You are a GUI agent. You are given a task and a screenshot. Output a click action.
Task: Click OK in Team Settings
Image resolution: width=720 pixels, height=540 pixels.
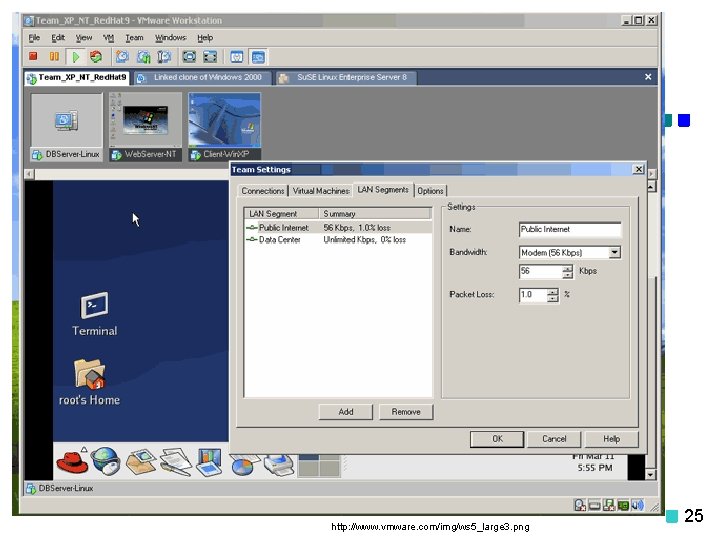pyautogui.click(x=497, y=439)
